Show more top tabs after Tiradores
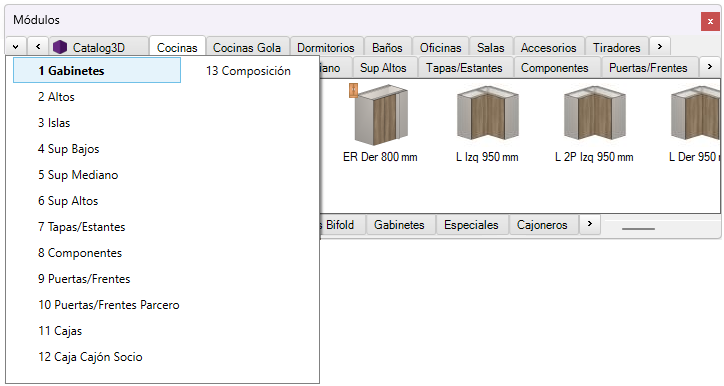This screenshot has height=386, width=724. (660, 47)
